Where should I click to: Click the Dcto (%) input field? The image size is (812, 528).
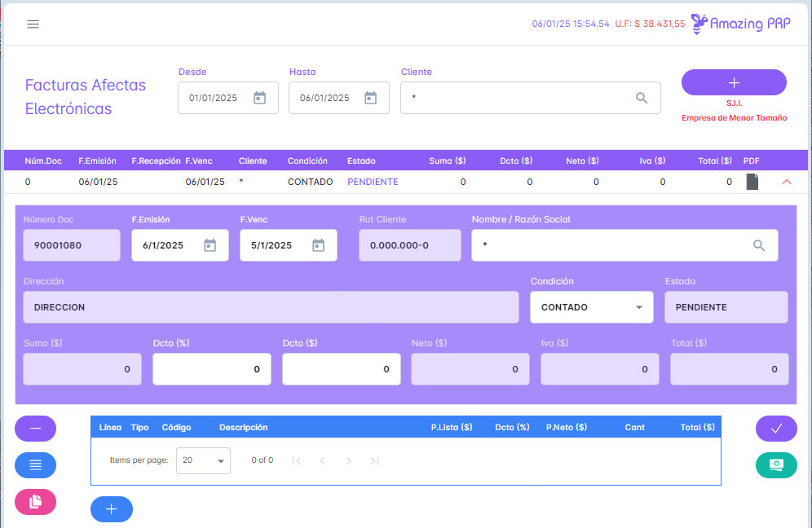coord(211,369)
